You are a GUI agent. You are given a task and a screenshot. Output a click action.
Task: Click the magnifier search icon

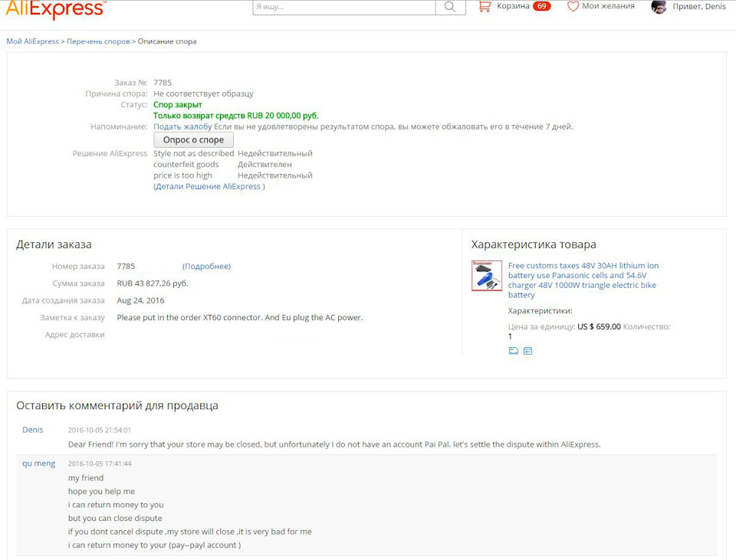click(x=450, y=7)
